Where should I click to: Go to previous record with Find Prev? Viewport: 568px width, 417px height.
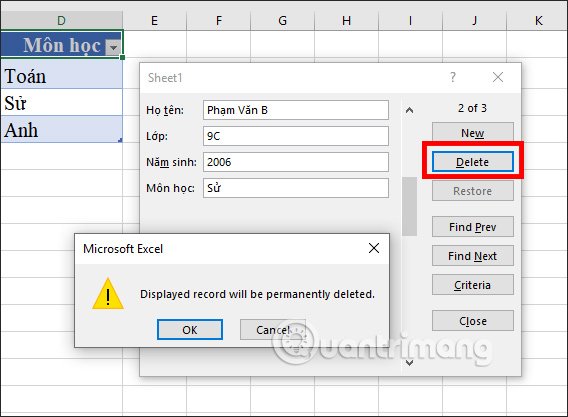(x=473, y=227)
